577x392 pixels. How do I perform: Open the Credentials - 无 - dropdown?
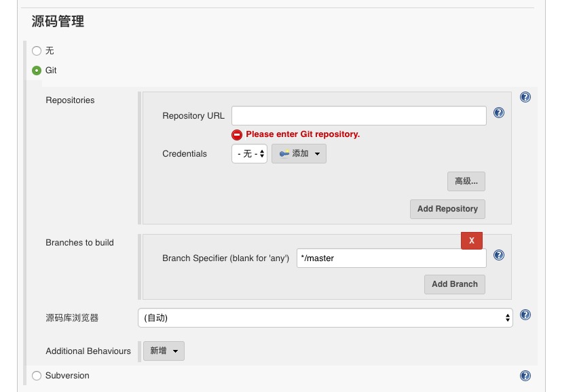tap(250, 154)
